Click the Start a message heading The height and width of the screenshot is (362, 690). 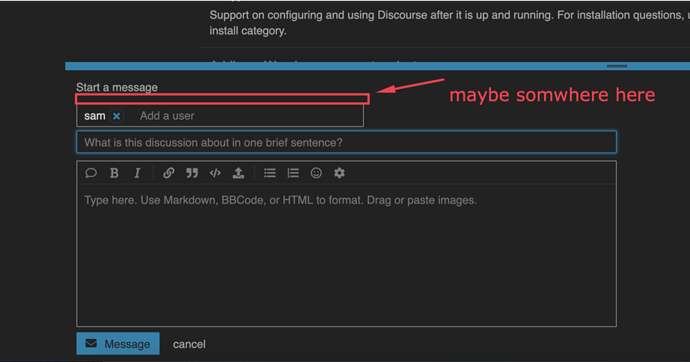pyautogui.click(x=117, y=87)
